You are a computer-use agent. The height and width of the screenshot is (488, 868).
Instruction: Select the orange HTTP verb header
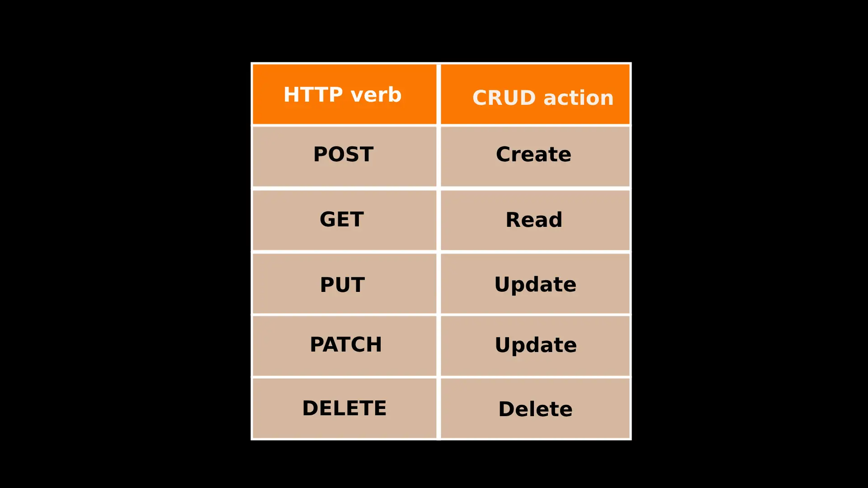[343, 93]
